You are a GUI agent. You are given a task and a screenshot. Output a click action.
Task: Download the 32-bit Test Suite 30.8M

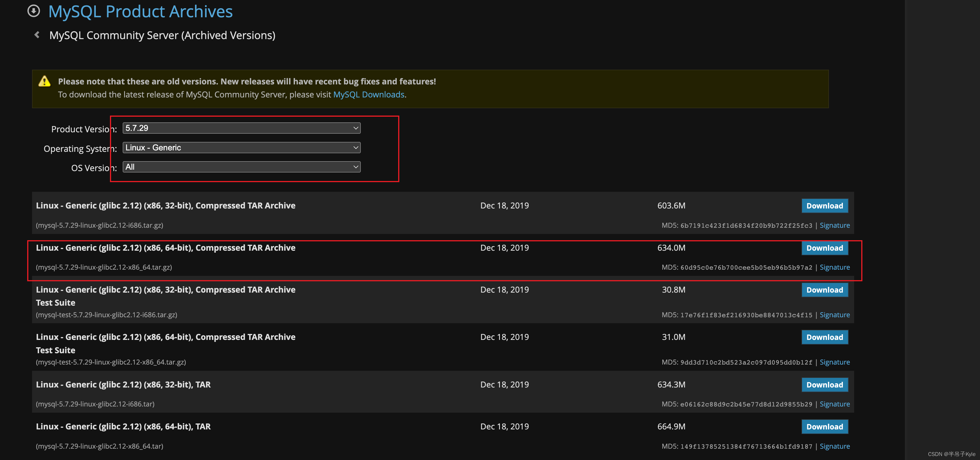click(x=824, y=290)
